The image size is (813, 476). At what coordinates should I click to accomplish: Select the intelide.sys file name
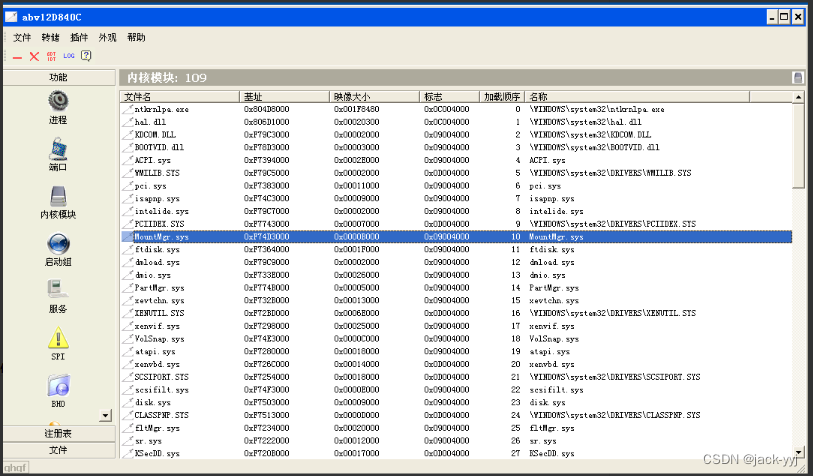click(161, 211)
